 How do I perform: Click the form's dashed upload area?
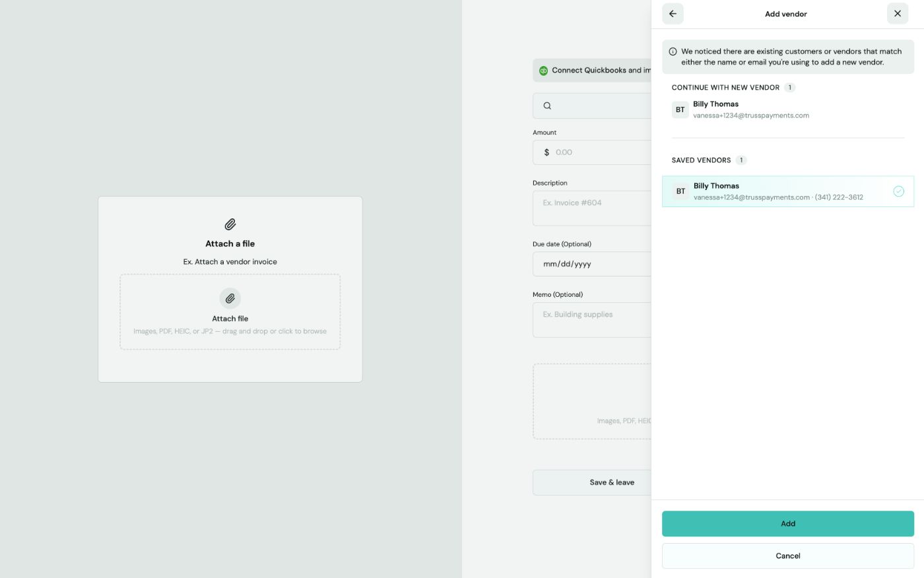592,401
